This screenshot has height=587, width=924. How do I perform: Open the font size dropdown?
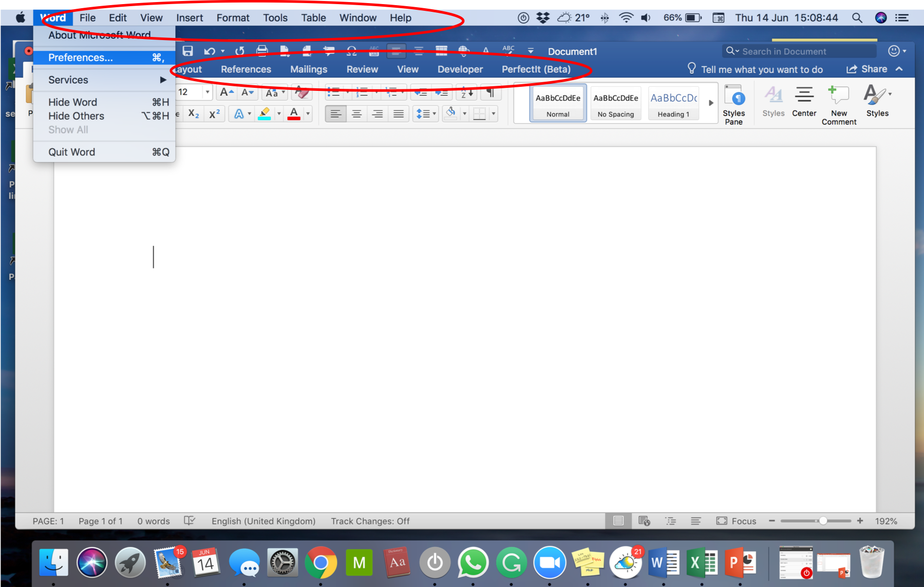208,92
